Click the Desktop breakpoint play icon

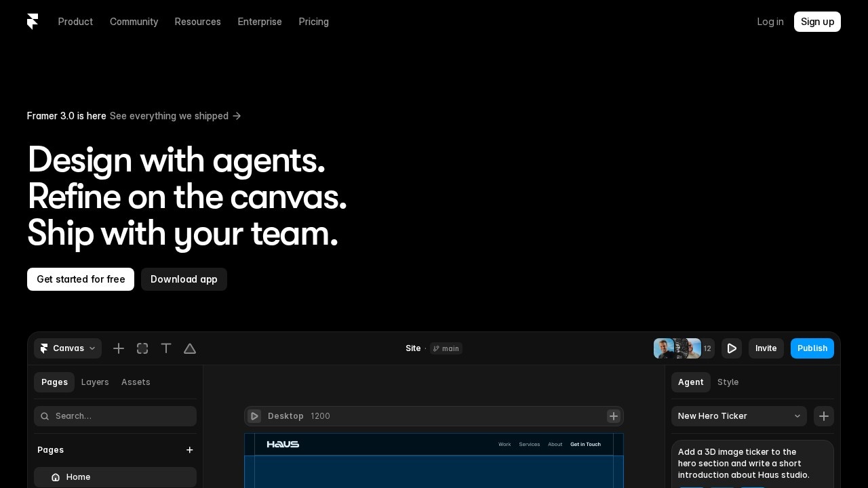click(254, 416)
